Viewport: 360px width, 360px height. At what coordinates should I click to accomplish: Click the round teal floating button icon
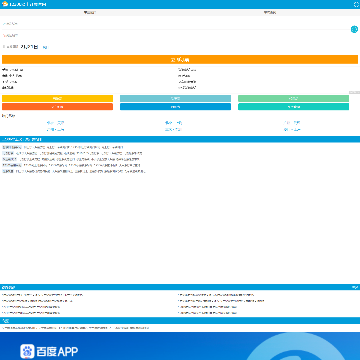(x=354, y=29)
